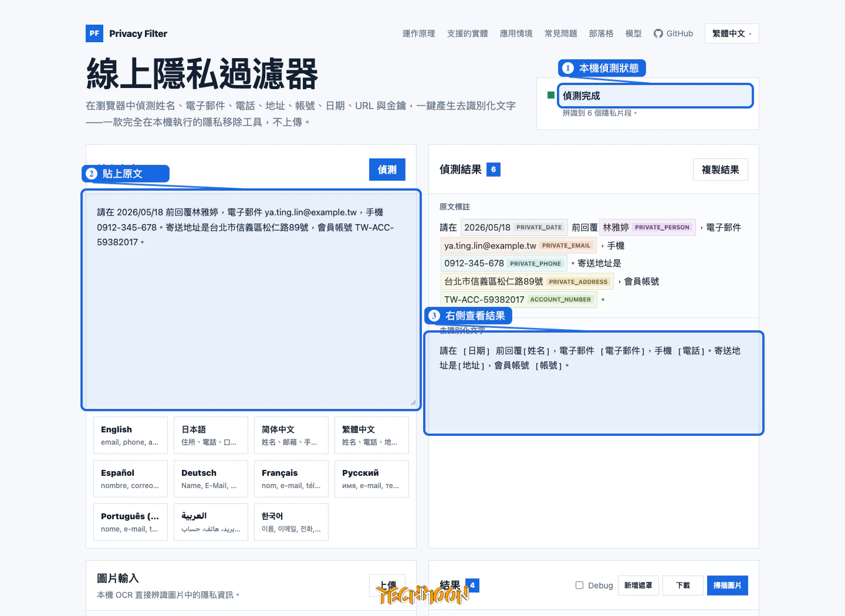
Task: Click the 下載 download button
Action: coord(683,585)
